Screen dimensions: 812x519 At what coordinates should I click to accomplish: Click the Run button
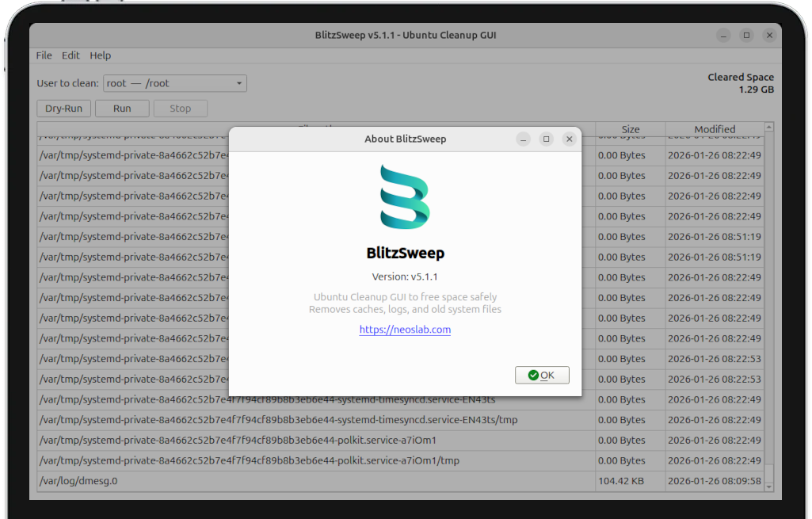tap(122, 108)
